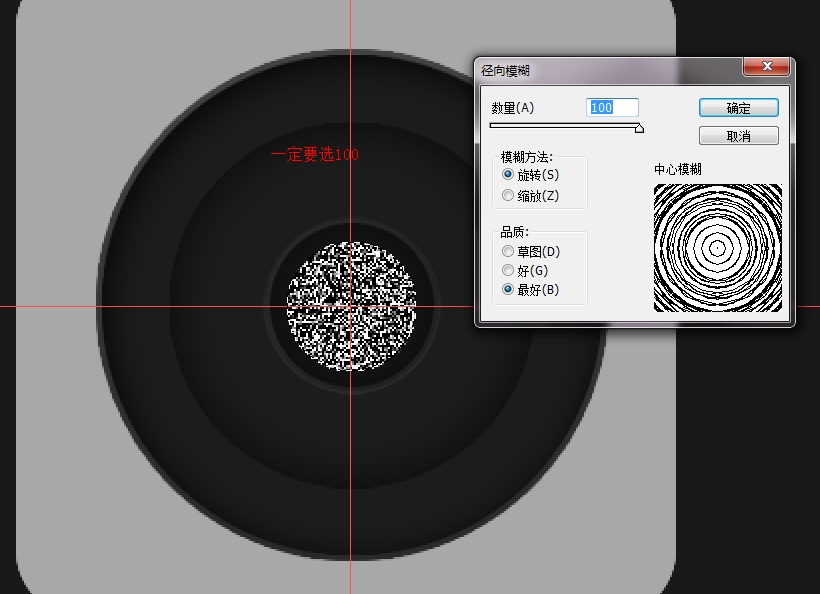Close the 径向模糊 dialog with the X button

(x=767, y=67)
